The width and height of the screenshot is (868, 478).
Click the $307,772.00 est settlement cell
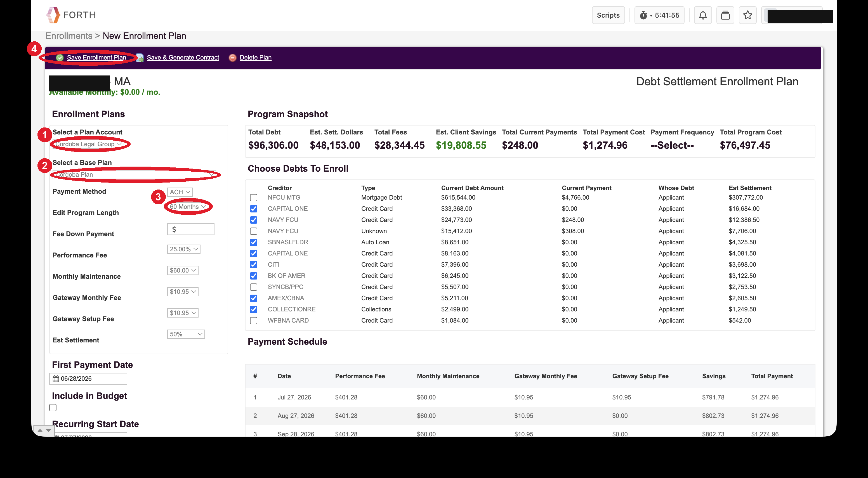[x=746, y=198]
